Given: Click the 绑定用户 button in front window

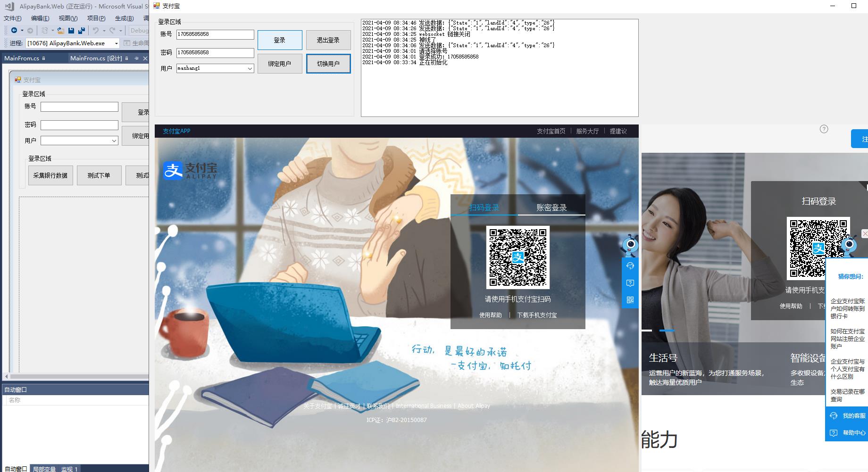Looking at the screenshot, I should [280, 64].
